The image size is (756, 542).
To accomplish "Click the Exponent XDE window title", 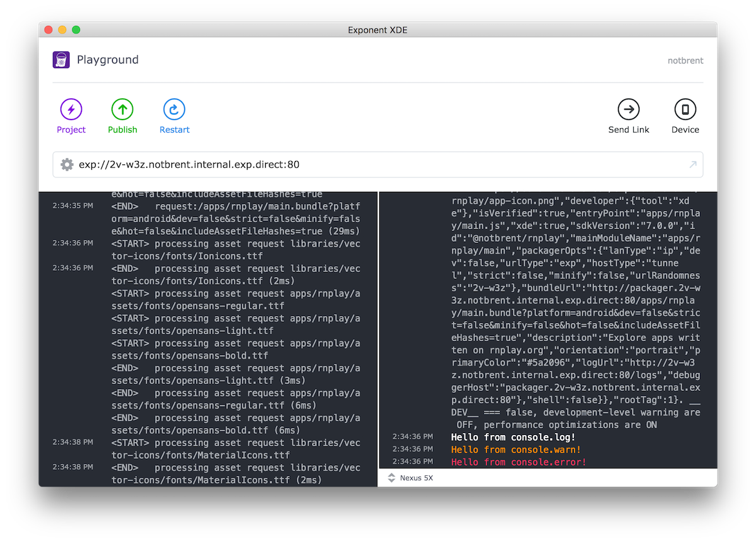I will click(x=378, y=30).
